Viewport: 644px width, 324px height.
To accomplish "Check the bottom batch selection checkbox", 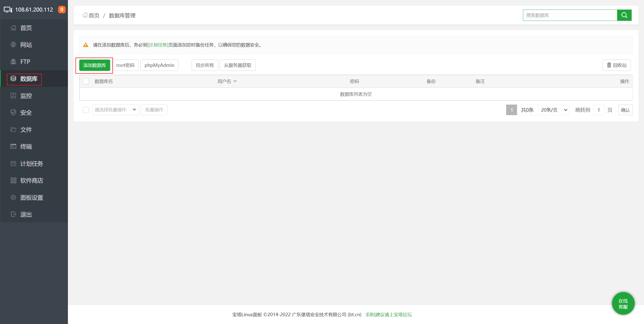I will pos(86,110).
